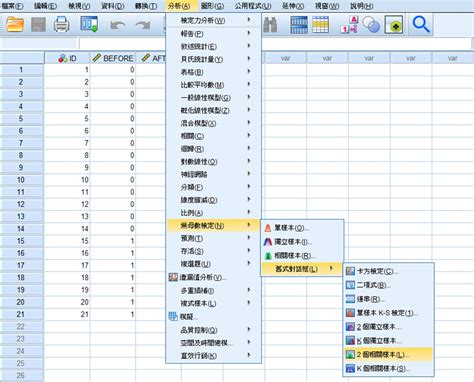Choose 卡方檢定(C) chi-square test
The image size is (474, 382).
click(389, 271)
